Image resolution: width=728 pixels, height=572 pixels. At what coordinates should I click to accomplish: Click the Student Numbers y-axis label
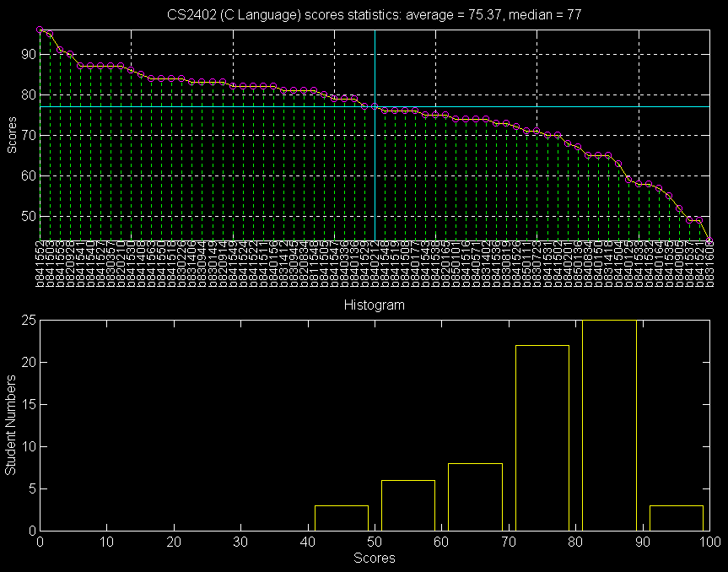(11, 425)
